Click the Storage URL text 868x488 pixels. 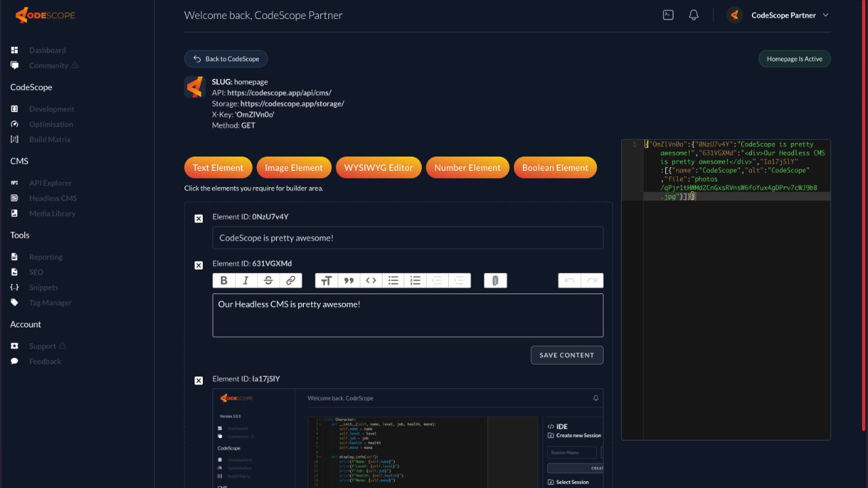(x=292, y=104)
